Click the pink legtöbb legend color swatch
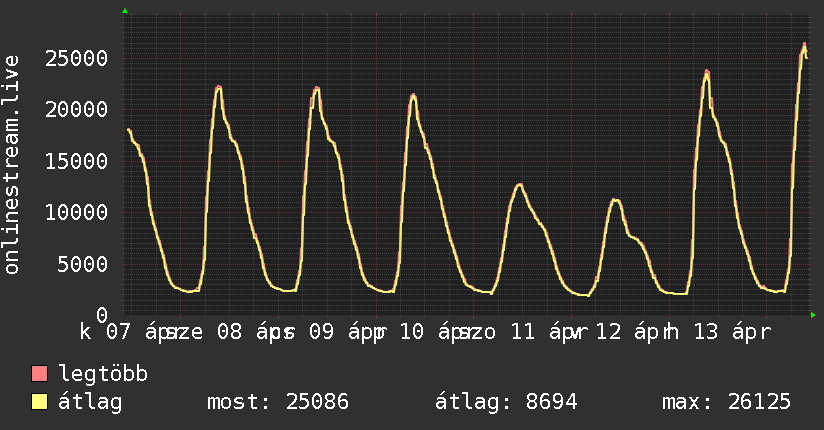This screenshot has width=824, height=430. click(x=39, y=374)
